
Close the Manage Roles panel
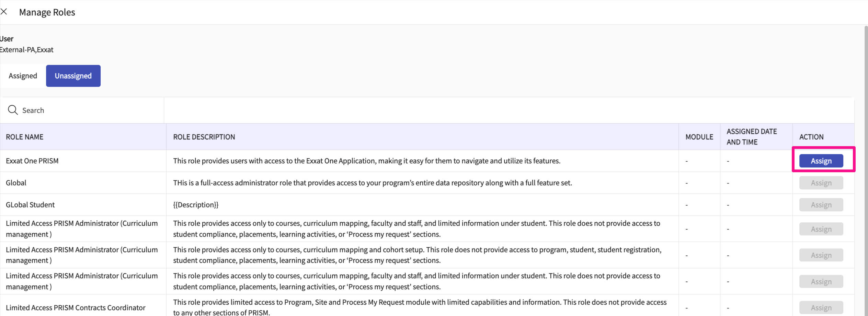point(4,12)
